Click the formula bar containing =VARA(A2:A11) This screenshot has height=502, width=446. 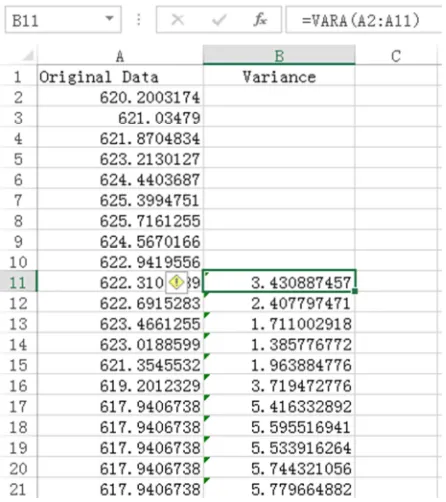tap(365, 20)
